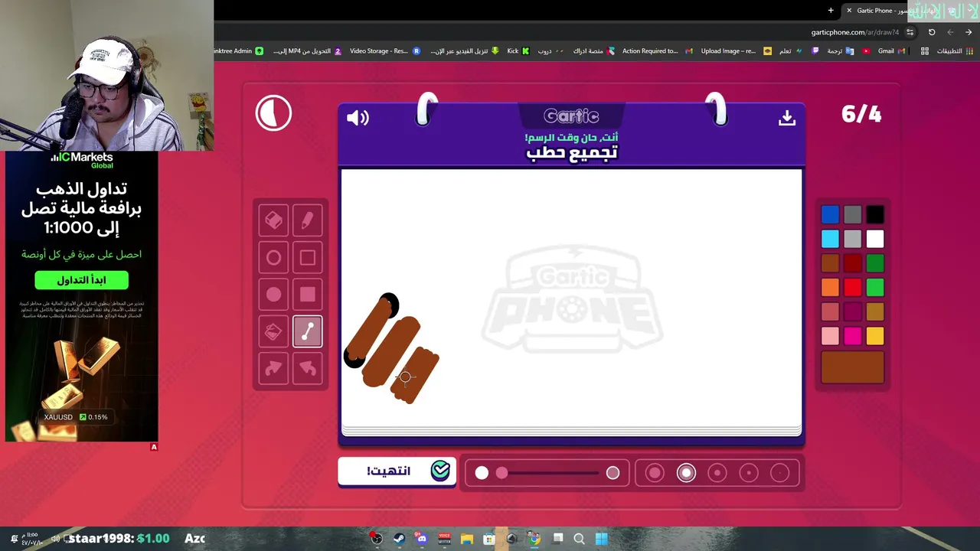Pick the black color swatch
This screenshot has height=551, width=980.
tap(874, 215)
